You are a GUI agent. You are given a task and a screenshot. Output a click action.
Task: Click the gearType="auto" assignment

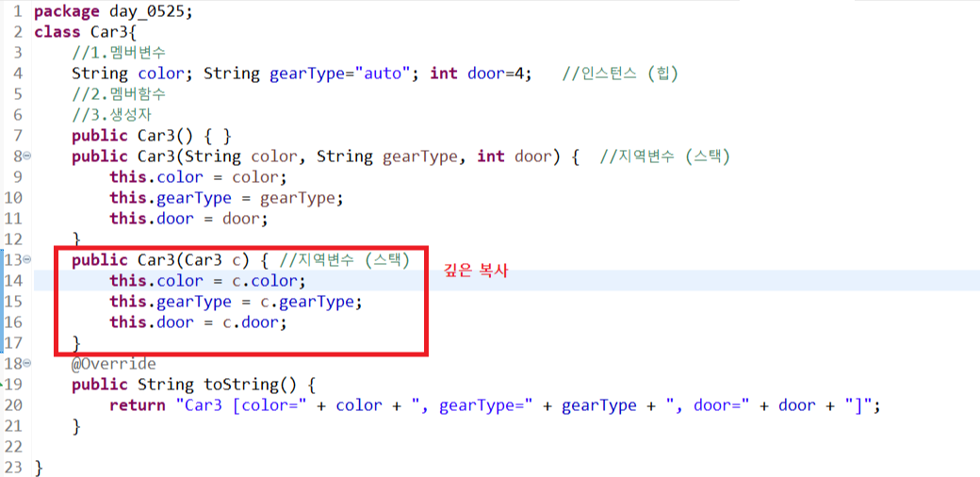[x=344, y=74]
